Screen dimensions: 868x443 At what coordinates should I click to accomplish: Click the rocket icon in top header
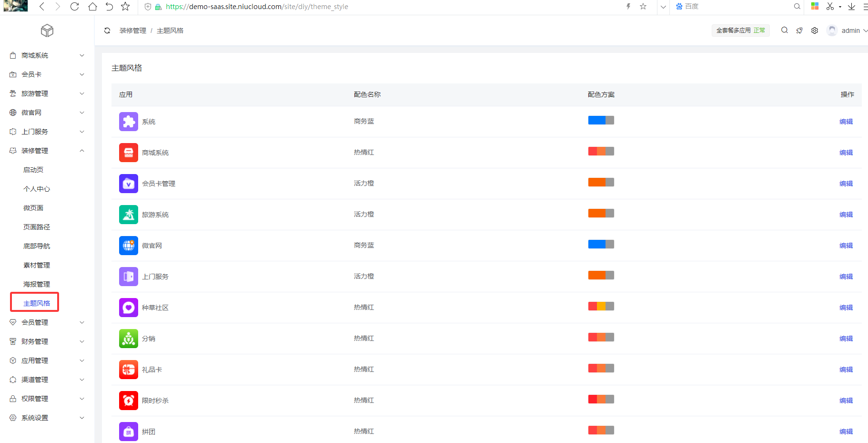(799, 31)
